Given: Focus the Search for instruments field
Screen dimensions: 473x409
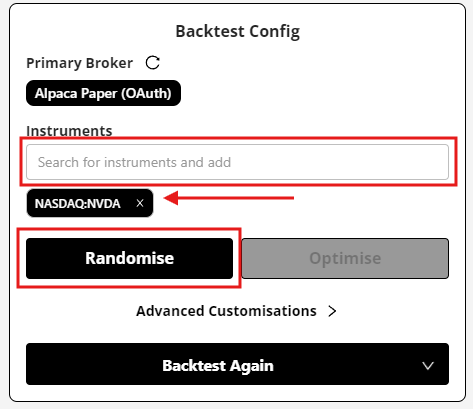Looking at the screenshot, I should [237, 162].
